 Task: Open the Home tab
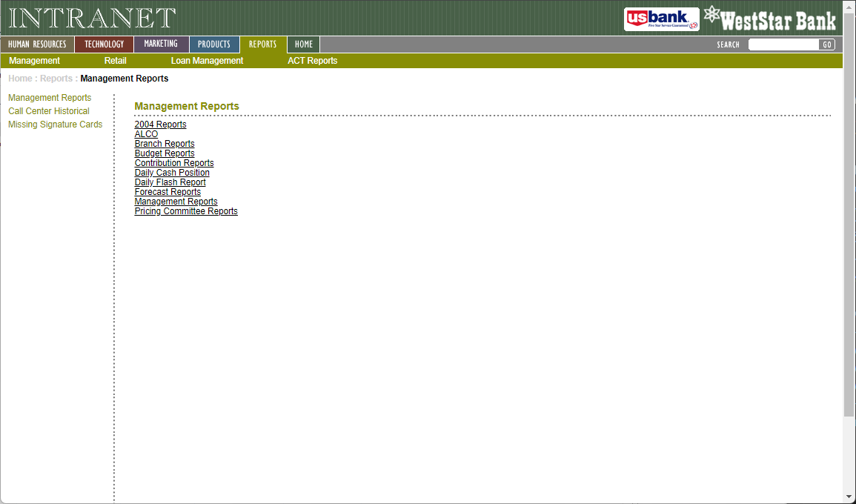pyautogui.click(x=304, y=44)
